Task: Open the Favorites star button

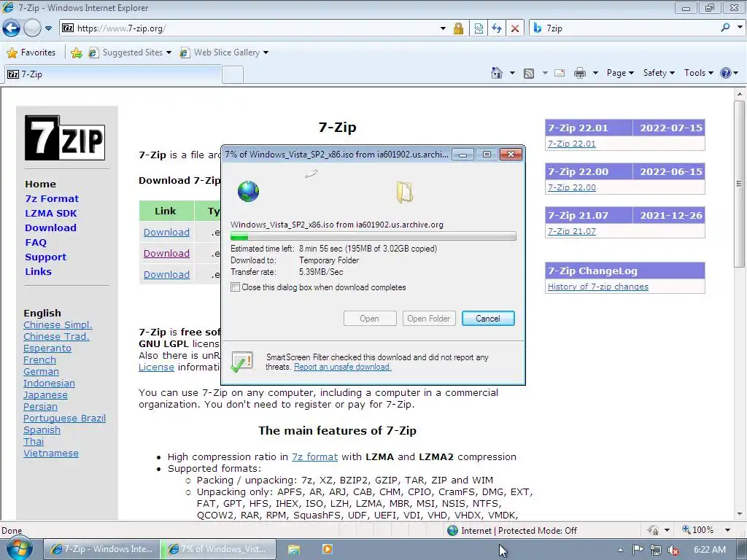Action: pyautogui.click(x=31, y=52)
